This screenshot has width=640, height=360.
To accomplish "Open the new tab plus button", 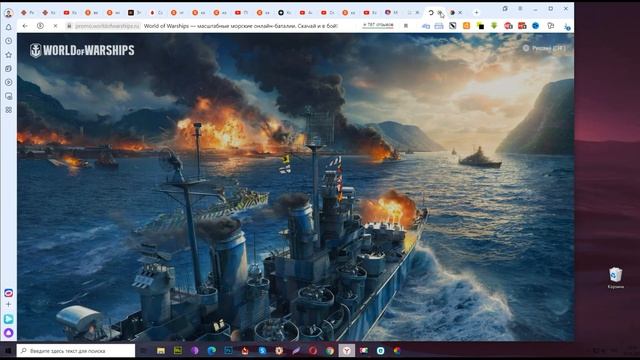I will [476, 13].
